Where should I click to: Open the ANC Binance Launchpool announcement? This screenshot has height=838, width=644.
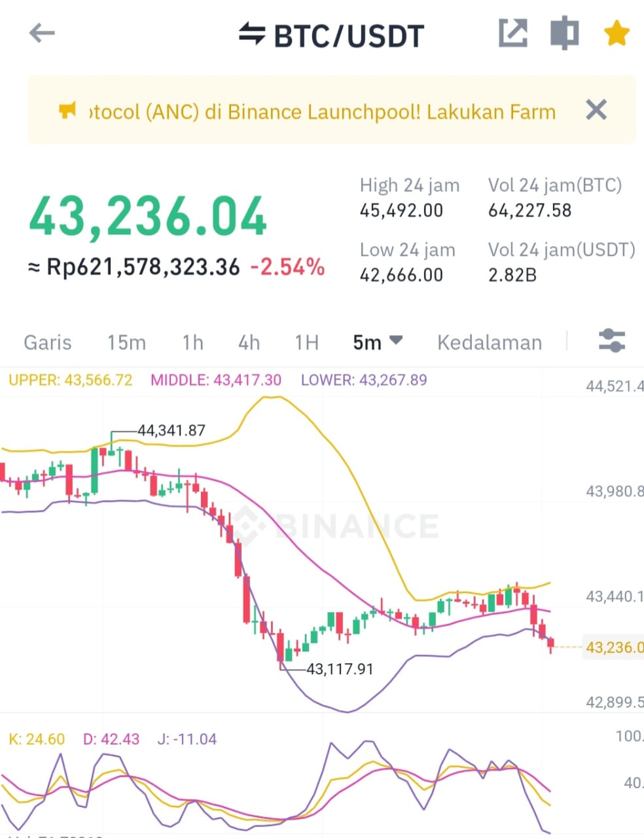coord(322,112)
